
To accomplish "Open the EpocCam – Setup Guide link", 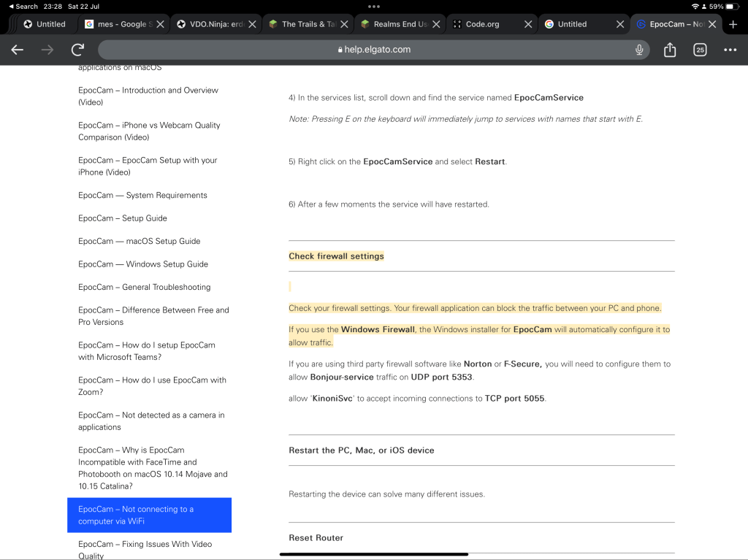I will [x=123, y=218].
